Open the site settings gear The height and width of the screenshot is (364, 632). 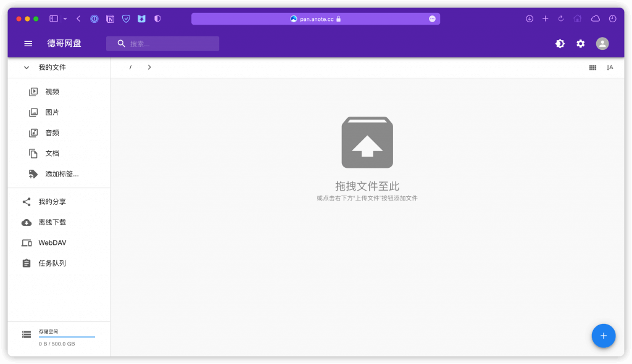tap(580, 44)
